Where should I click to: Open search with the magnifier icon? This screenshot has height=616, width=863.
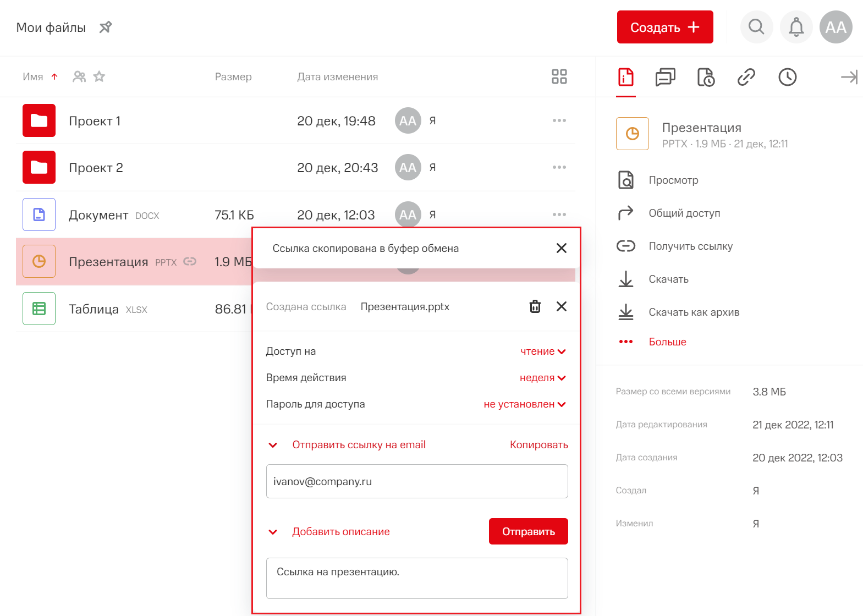click(x=756, y=27)
